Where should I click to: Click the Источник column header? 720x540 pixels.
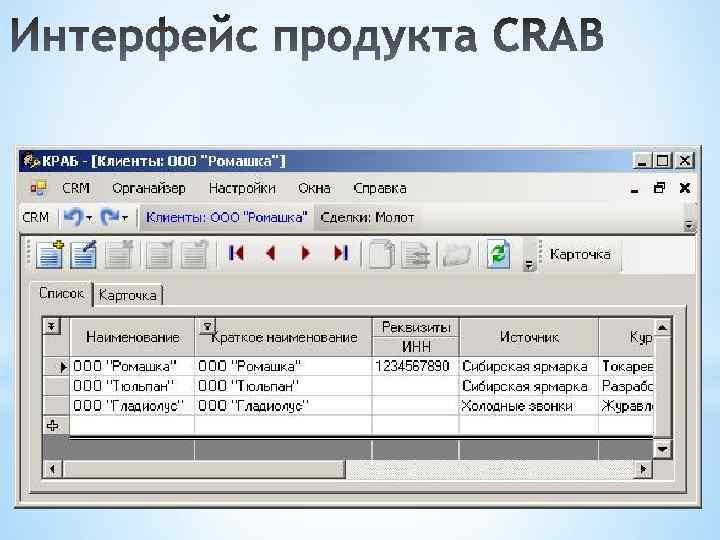tap(529, 338)
